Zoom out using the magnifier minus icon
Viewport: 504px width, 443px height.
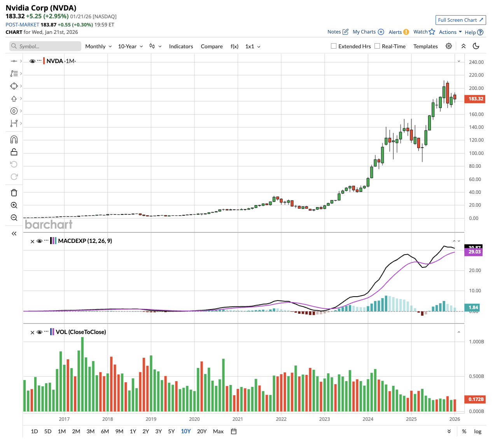point(14,218)
